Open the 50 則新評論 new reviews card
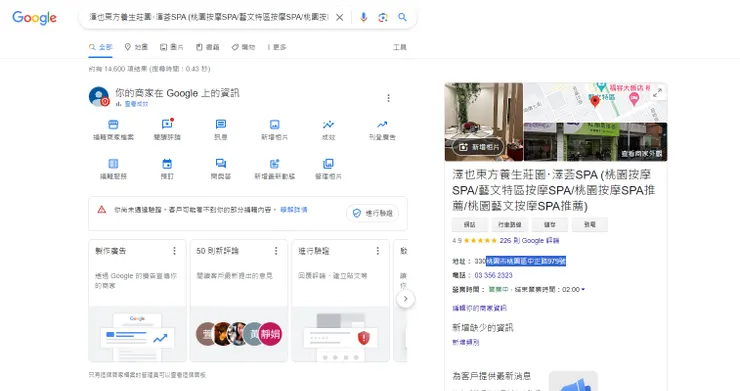The width and height of the screenshot is (740, 391). point(239,301)
